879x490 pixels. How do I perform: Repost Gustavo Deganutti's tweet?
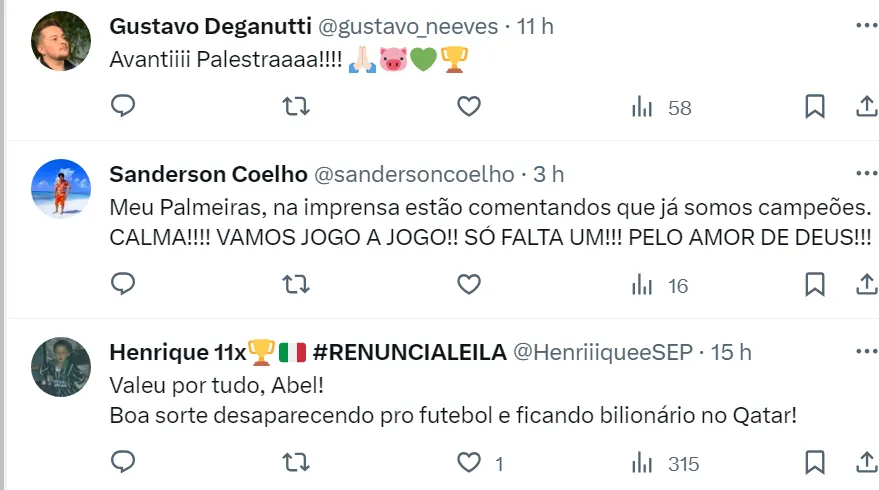(x=296, y=107)
